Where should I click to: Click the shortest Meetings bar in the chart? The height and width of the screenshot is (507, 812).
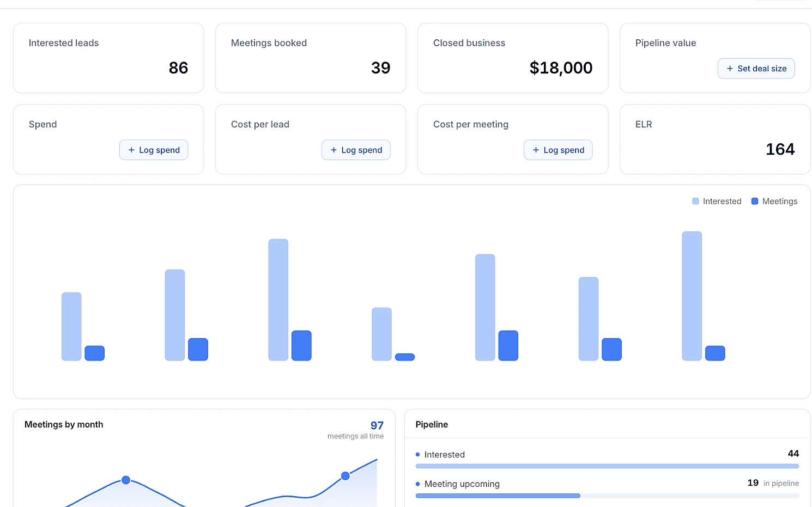pos(405,357)
